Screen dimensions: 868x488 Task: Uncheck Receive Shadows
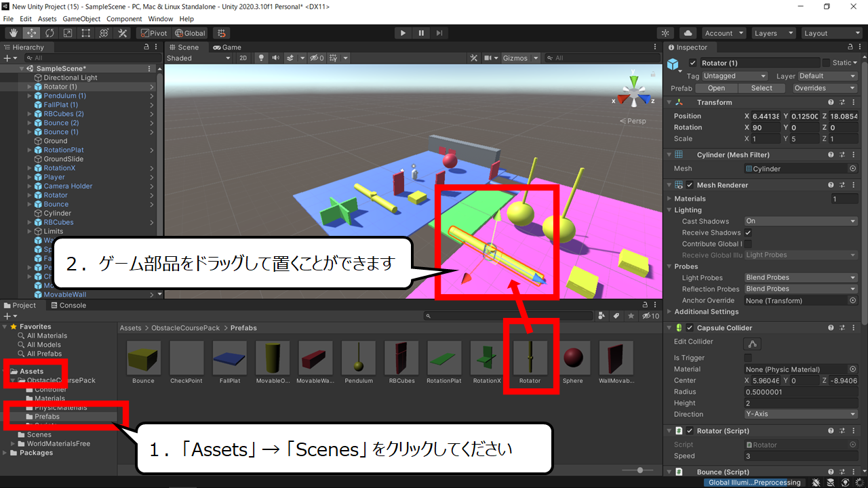coord(748,232)
